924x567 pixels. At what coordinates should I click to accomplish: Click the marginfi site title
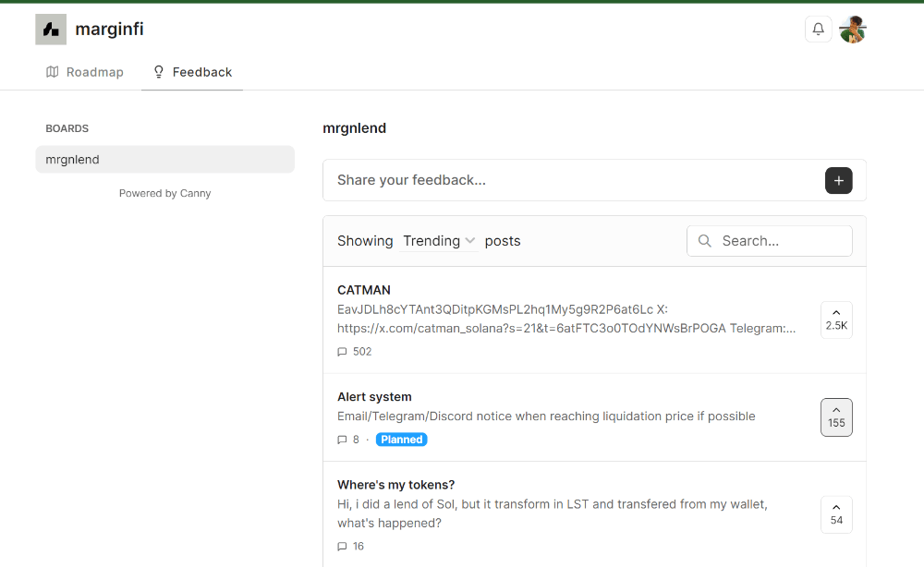[x=110, y=29]
